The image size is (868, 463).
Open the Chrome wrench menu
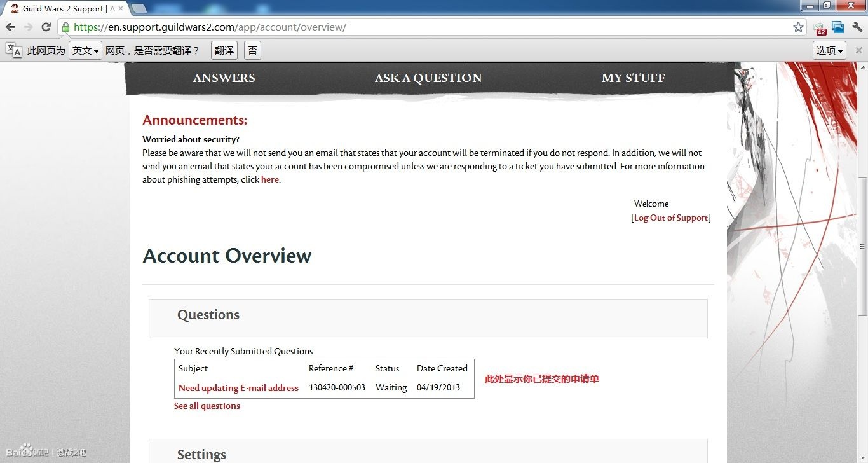point(857,27)
